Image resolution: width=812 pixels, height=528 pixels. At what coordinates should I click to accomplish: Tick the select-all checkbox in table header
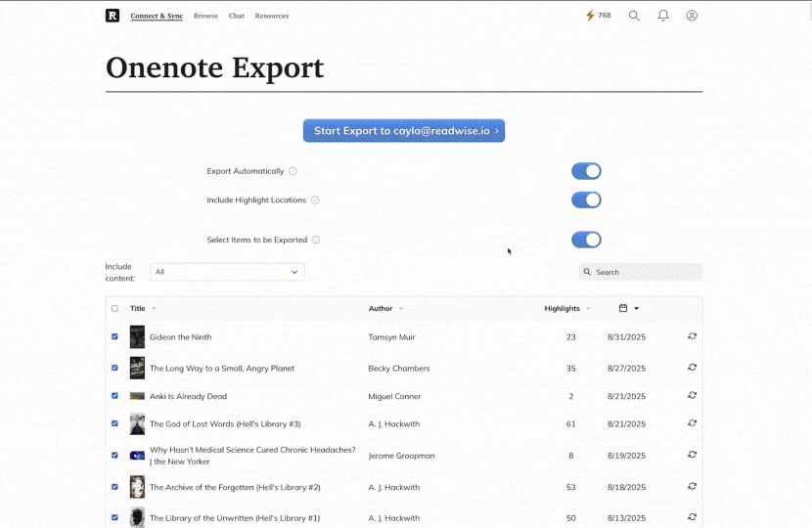pyautogui.click(x=115, y=309)
